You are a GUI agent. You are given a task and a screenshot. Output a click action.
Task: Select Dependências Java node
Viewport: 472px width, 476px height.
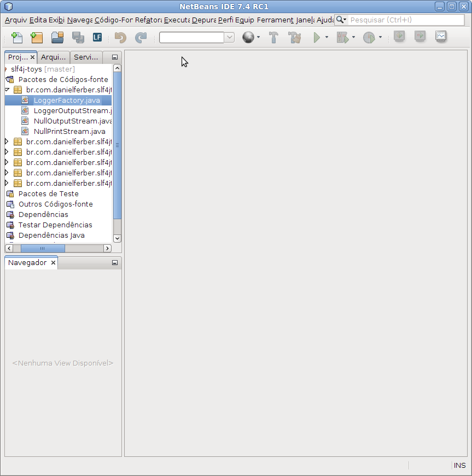pyautogui.click(x=51, y=236)
